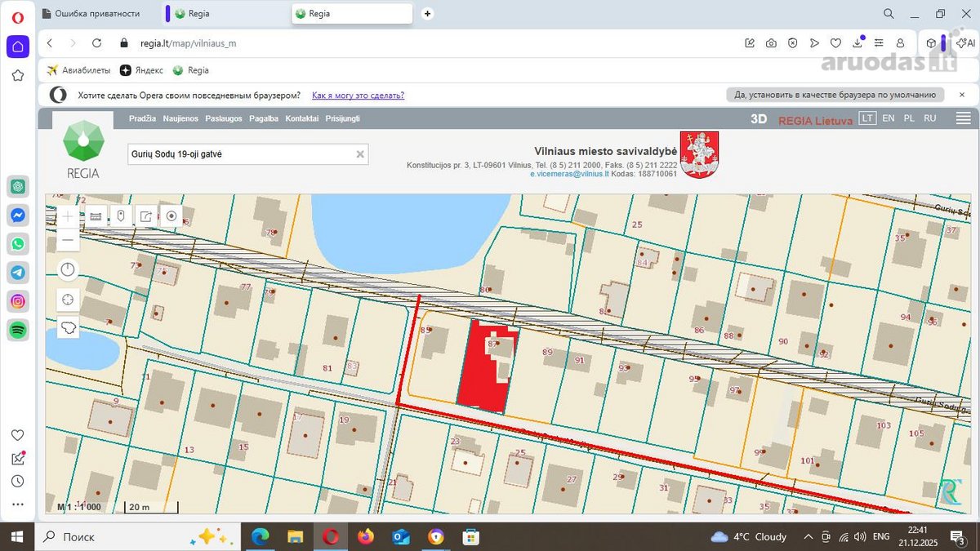Reload the current page
This screenshot has width=980, height=551.
96,43
